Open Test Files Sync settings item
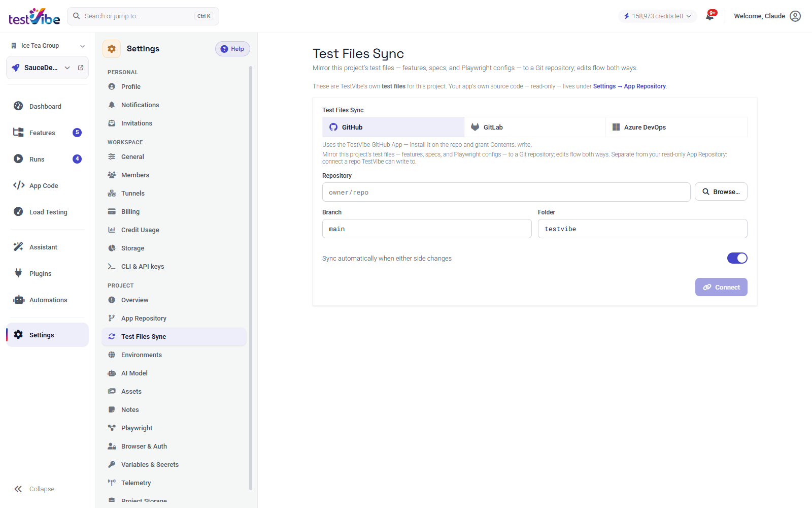This screenshot has width=812, height=508. (175, 336)
